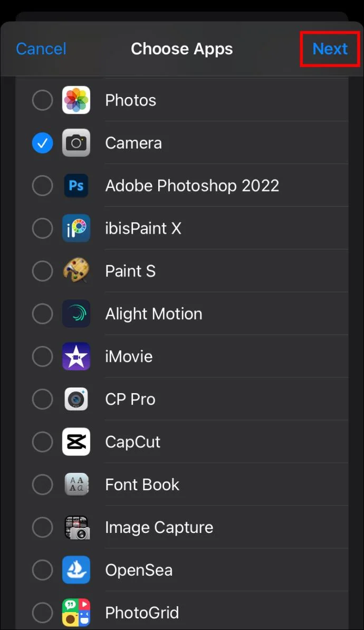Choose the Alight Motion list entry text
The width and height of the screenshot is (364, 630).
coord(154,314)
